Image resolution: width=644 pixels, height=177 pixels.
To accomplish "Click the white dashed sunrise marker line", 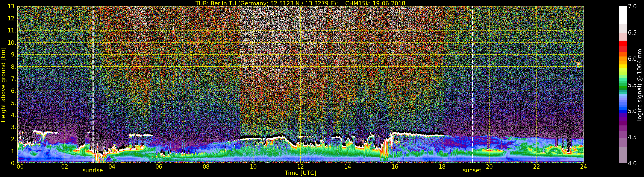I will point(93,85).
